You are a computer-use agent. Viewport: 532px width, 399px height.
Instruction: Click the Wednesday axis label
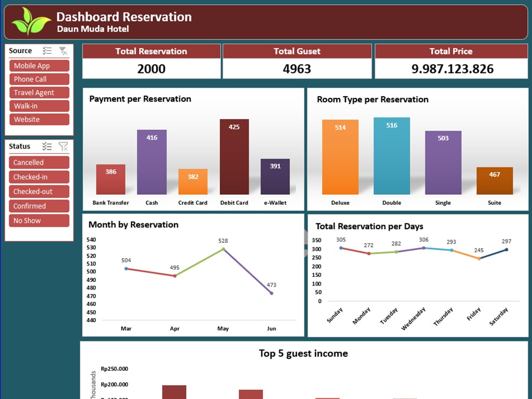tap(413, 318)
